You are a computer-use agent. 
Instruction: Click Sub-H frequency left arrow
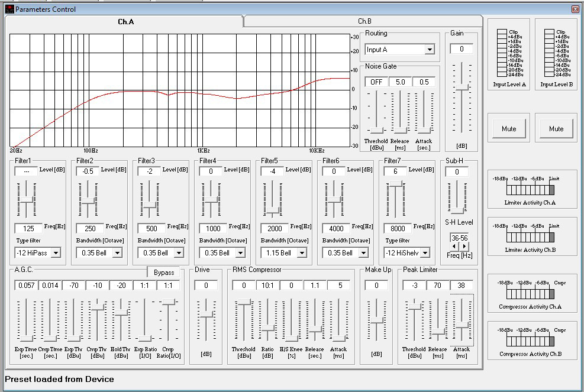pyautogui.click(x=455, y=246)
